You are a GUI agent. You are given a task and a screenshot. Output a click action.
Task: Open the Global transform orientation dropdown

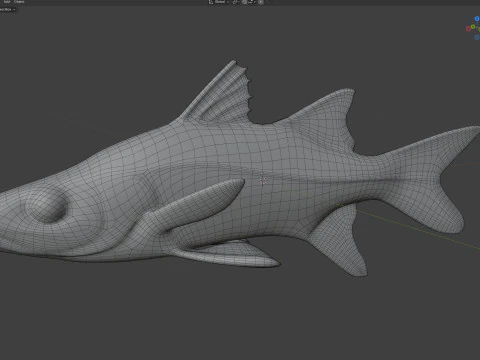coord(219,2)
